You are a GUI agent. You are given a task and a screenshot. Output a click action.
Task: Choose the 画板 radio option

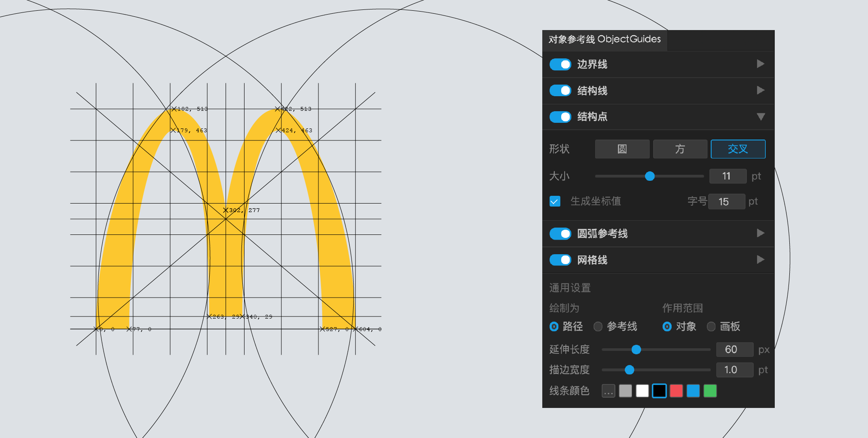pos(711,327)
